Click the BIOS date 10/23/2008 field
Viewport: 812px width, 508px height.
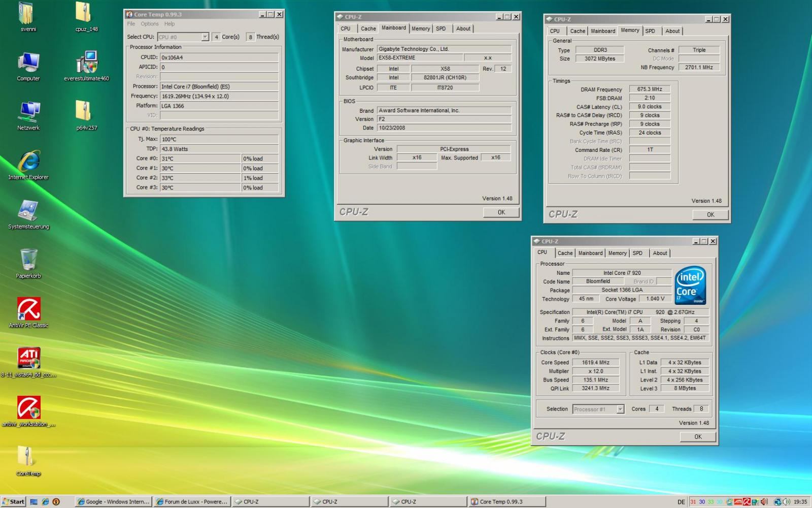coord(444,128)
